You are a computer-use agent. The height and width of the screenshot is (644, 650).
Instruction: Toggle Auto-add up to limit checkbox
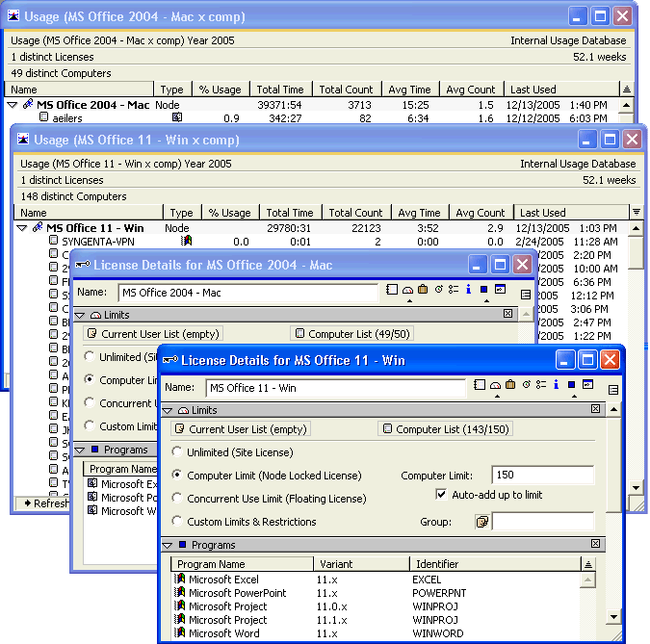441,495
